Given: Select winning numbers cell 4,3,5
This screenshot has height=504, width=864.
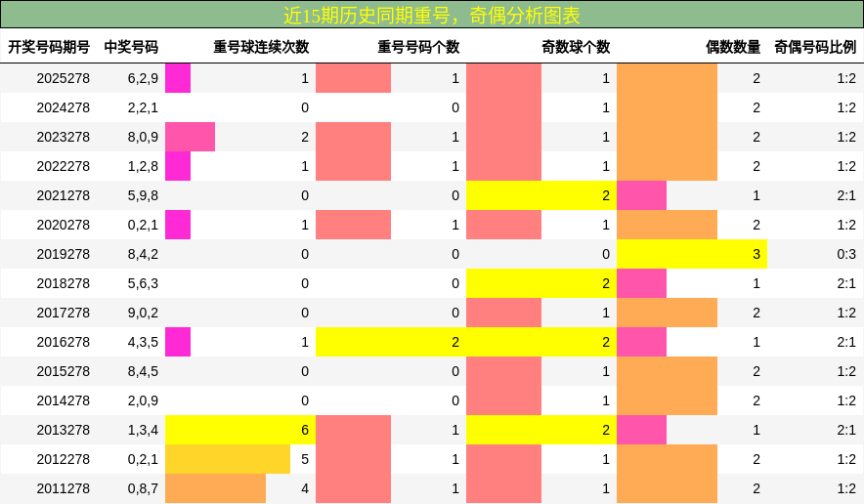Looking at the screenshot, I should click(143, 342).
